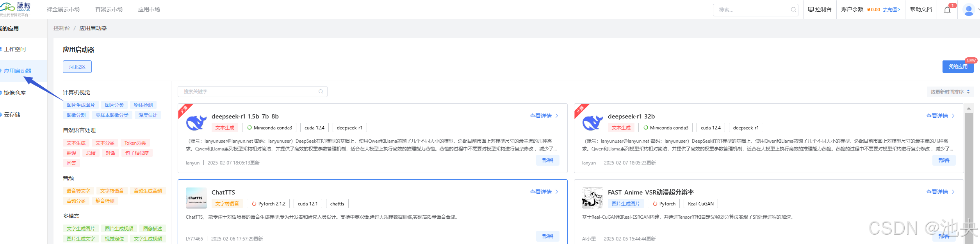Filter by 图像描述 tag
This screenshot has width=980, height=244.
coord(153,229)
